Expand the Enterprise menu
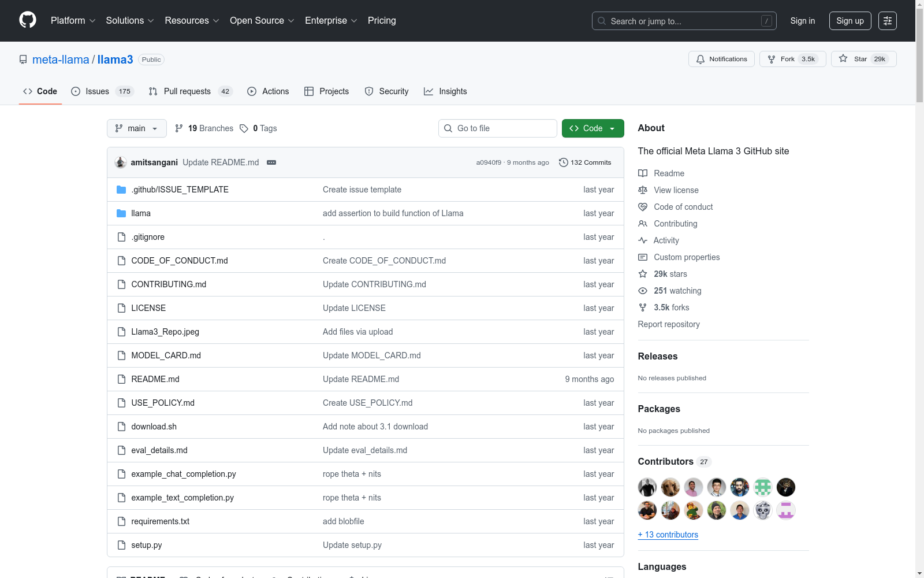Image resolution: width=924 pixels, height=578 pixels. (x=331, y=21)
